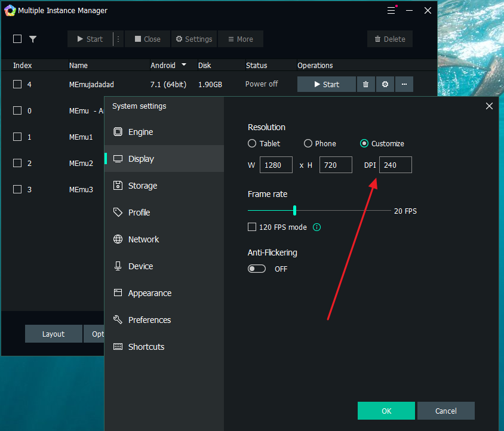Expand the Start button dropdown options

(118, 39)
